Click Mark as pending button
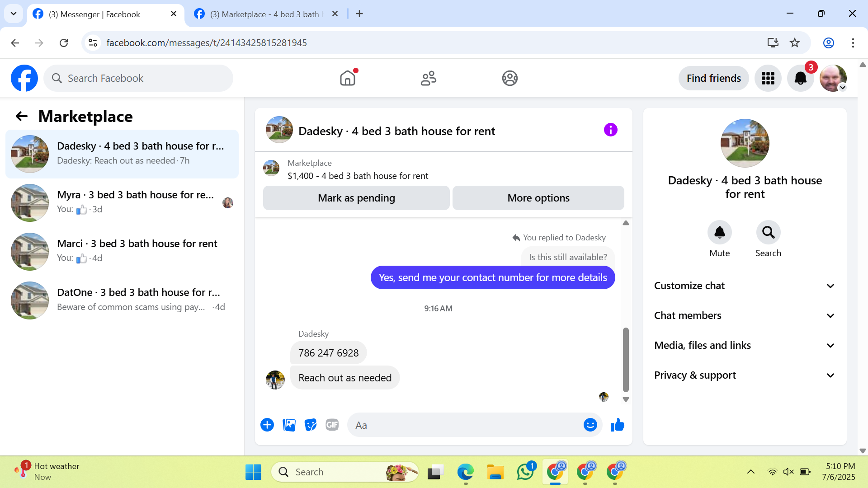The image size is (868, 488). (356, 198)
